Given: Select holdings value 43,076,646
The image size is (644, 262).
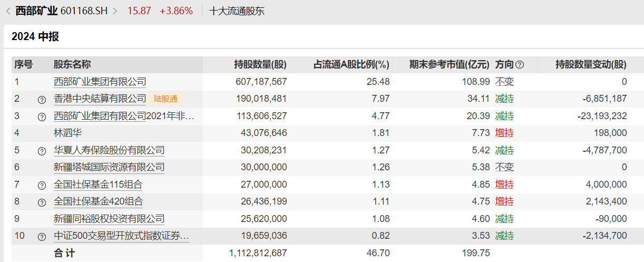Looking at the screenshot, I should (x=264, y=133).
